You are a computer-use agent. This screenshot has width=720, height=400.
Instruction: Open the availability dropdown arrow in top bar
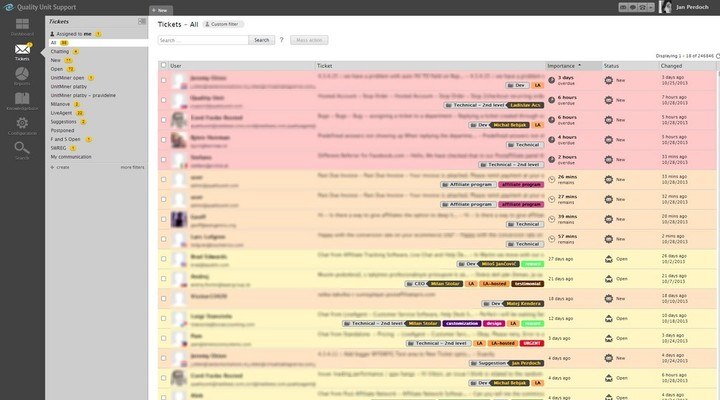click(651, 7)
